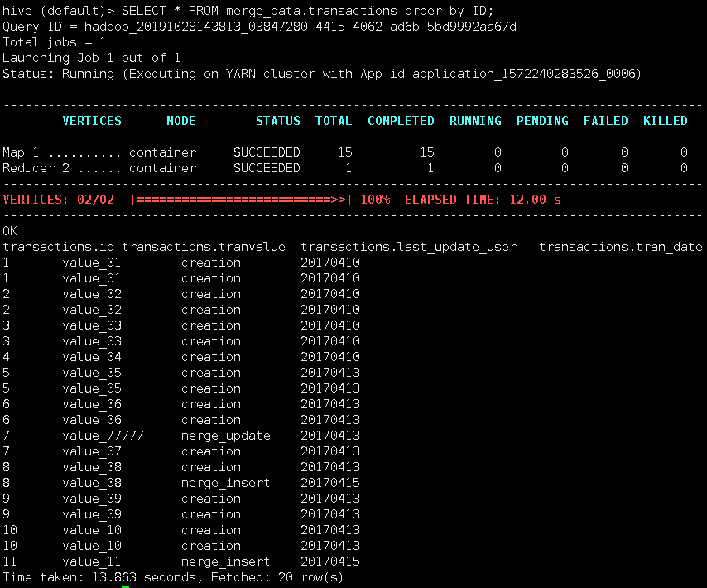Viewport: 707px width, 588px height.
Task: Click the MODE column header
Action: click(x=180, y=120)
